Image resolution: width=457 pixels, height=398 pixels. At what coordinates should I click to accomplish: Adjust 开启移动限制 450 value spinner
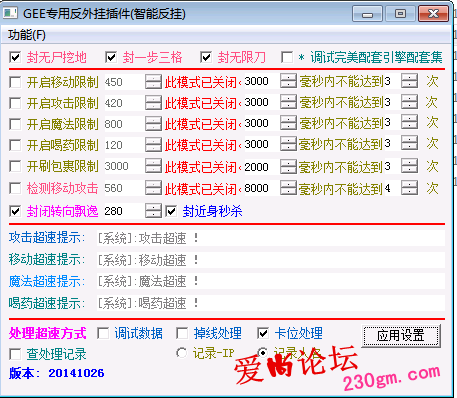(x=153, y=82)
